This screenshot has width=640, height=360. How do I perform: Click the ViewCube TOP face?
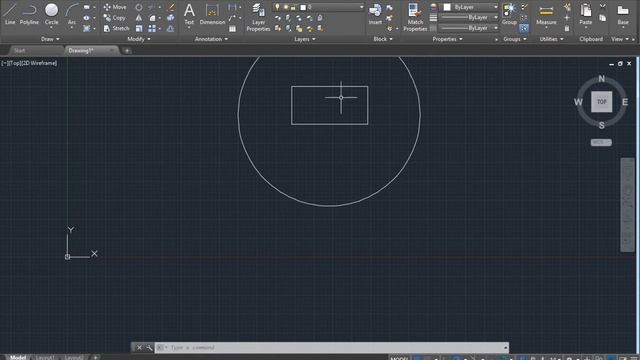pyautogui.click(x=602, y=102)
